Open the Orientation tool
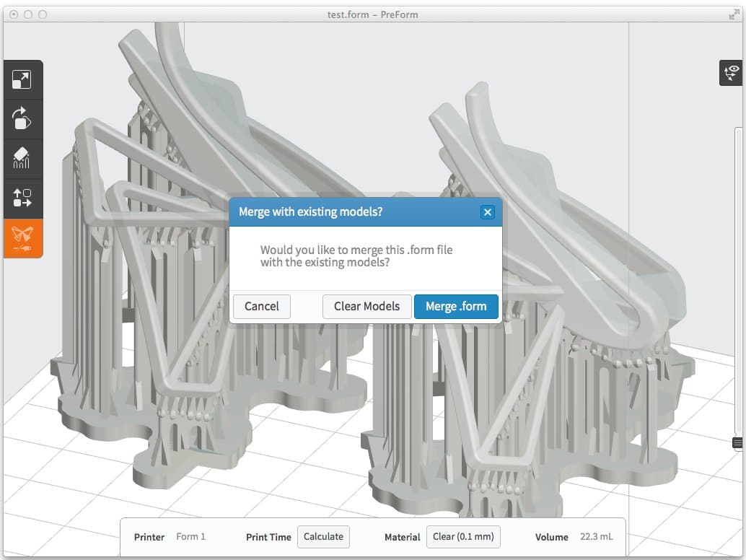The image size is (746, 560). click(x=22, y=118)
